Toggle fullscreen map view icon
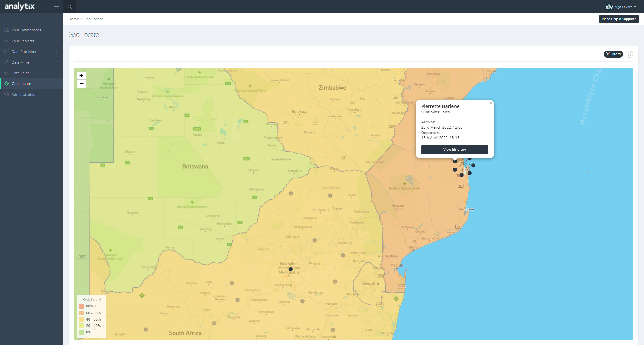Viewport: 644px width, 345px height. [629, 54]
